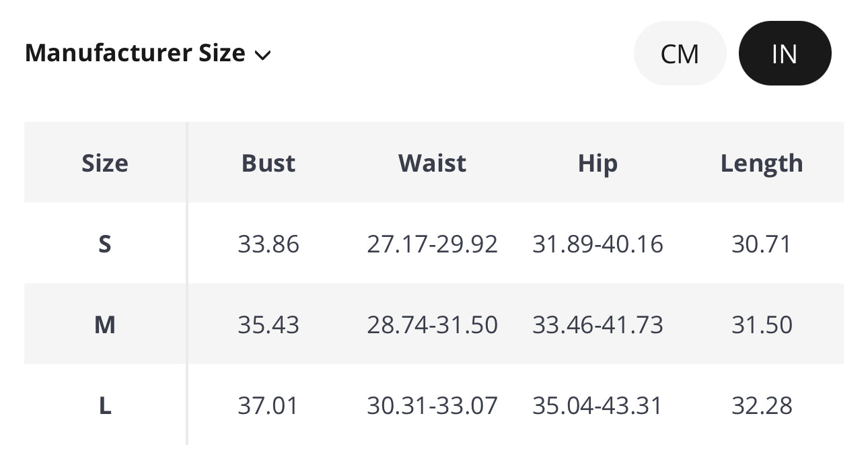The width and height of the screenshot is (868, 449).
Task: Click length value 31.50
Action: tap(762, 324)
